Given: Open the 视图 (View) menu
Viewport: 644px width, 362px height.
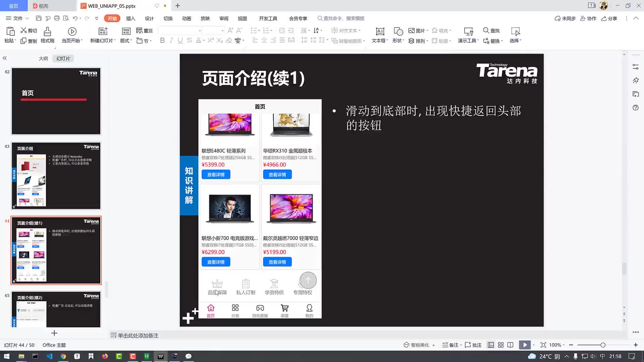Looking at the screenshot, I should pos(243,18).
